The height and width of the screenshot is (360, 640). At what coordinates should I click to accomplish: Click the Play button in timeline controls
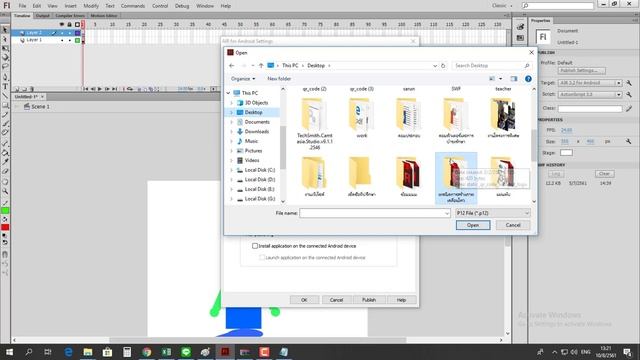coord(100,89)
